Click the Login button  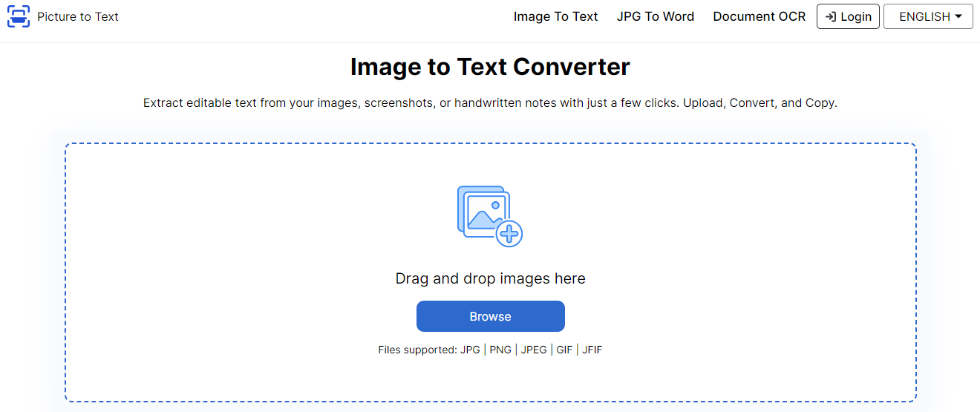(x=848, y=16)
